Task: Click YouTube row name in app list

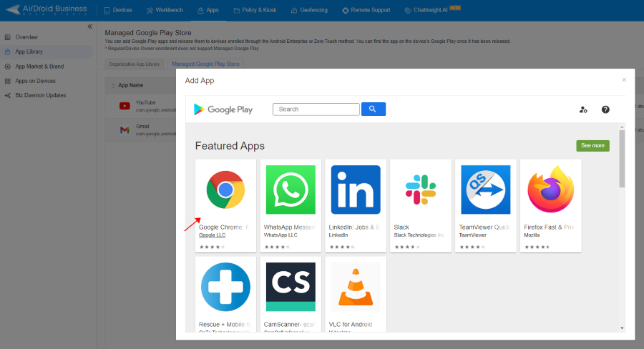Action: tap(146, 103)
